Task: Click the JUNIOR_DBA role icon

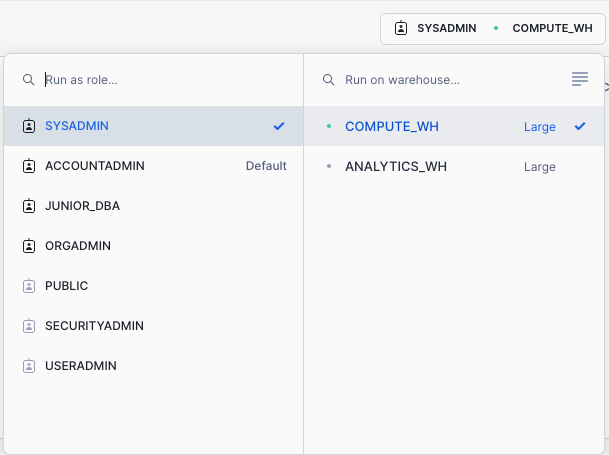Action: [28, 206]
